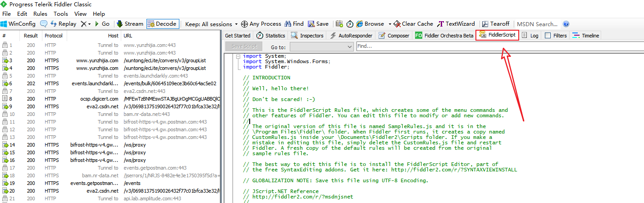Viewport: 644px width, 203px height.
Task: Toggle the Decode option
Action: [x=162, y=24]
